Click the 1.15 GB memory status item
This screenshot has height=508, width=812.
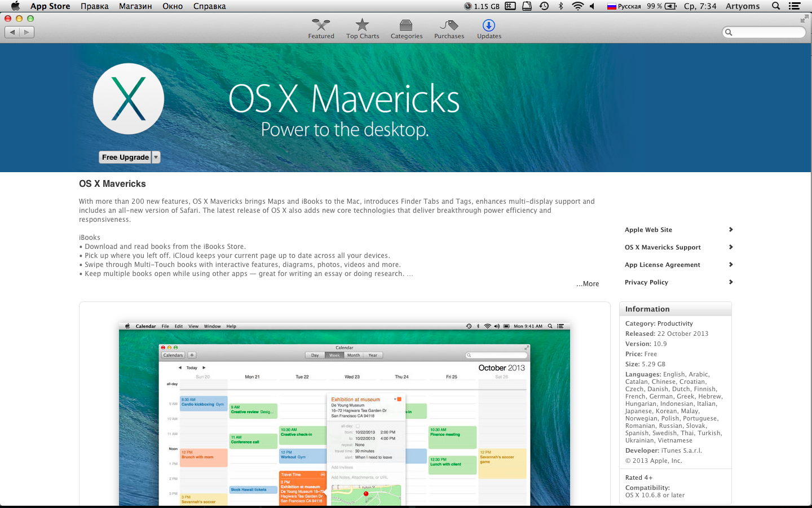[x=482, y=6]
